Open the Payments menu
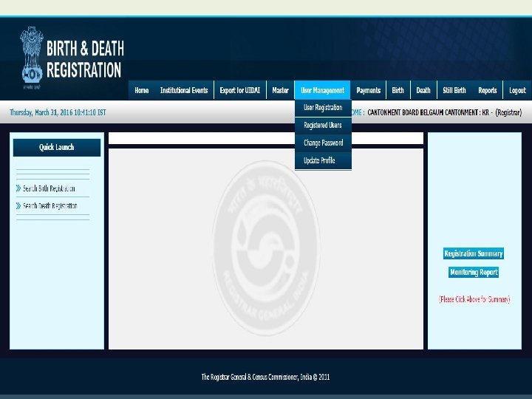The height and width of the screenshot is (399, 532). 369,90
